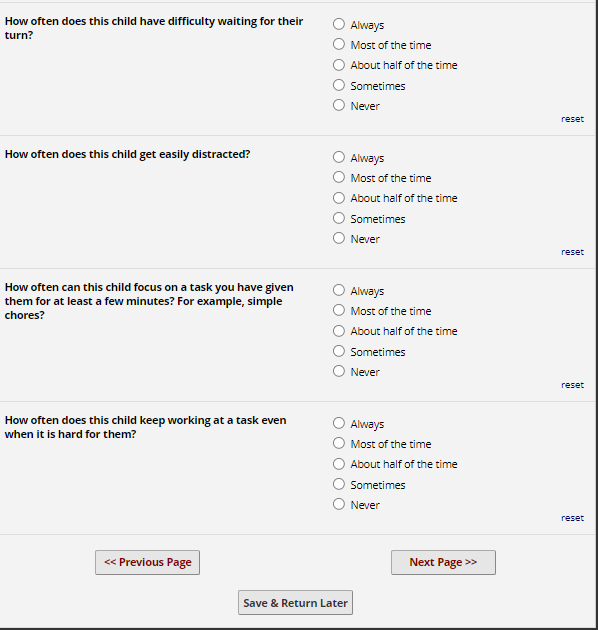Choose Never for easily distracted question
This screenshot has height=630, width=598.
click(x=339, y=238)
